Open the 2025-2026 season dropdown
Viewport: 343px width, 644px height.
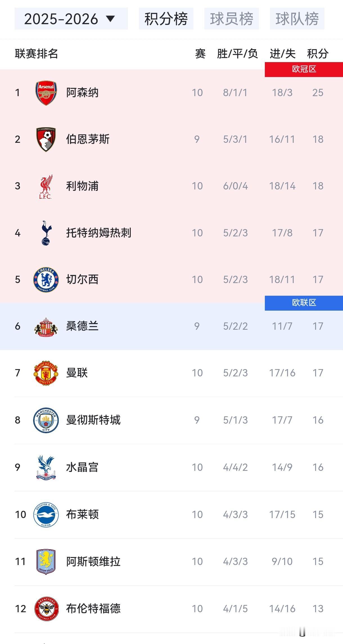click(71, 19)
